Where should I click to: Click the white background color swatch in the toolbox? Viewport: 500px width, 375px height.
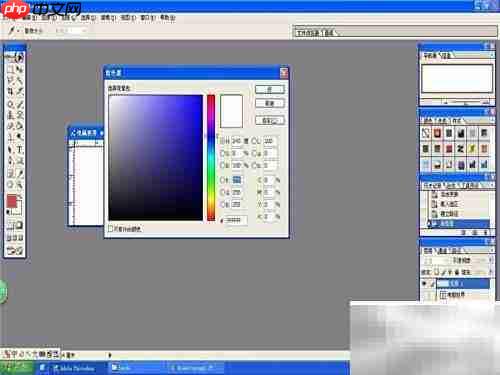(x=18, y=209)
